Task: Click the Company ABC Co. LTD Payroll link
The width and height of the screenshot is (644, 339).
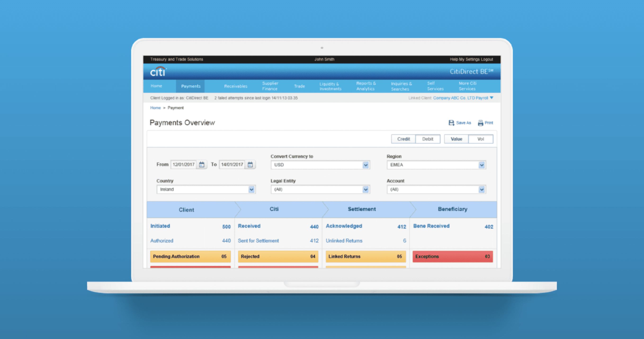Action: pyautogui.click(x=461, y=98)
